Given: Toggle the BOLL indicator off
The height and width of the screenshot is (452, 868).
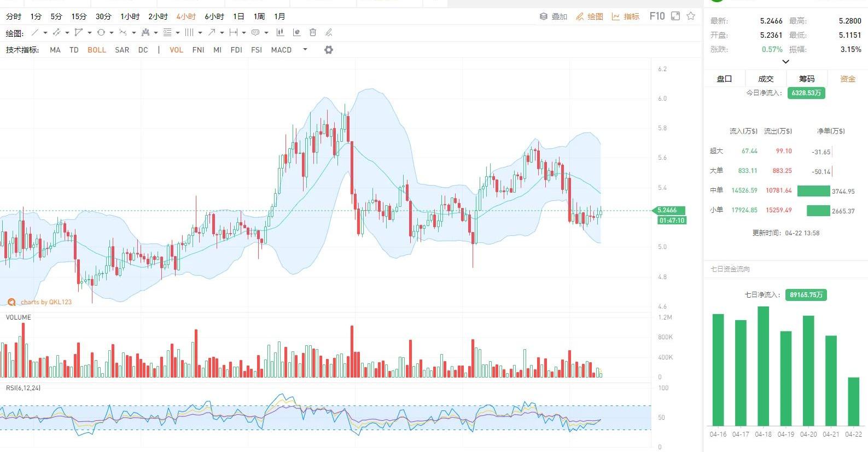Looking at the screenshot, I should coord(97,50).
